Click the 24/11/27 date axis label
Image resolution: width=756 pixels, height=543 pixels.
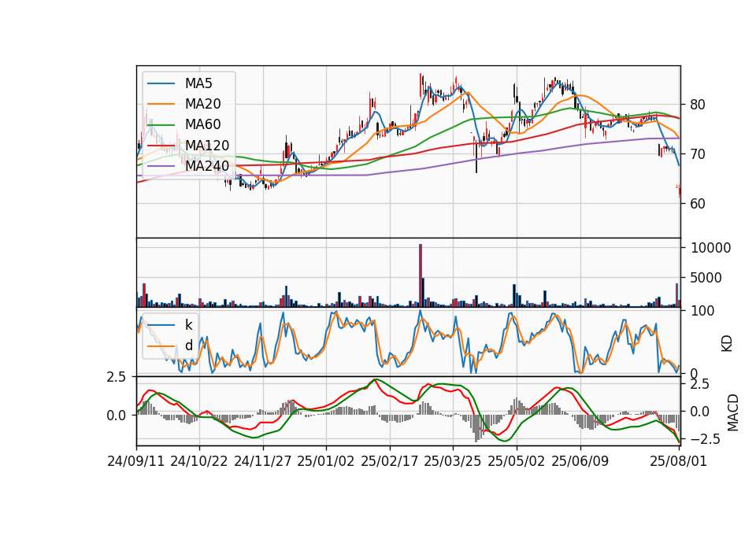pyautogui.click(x=263, y=461)
